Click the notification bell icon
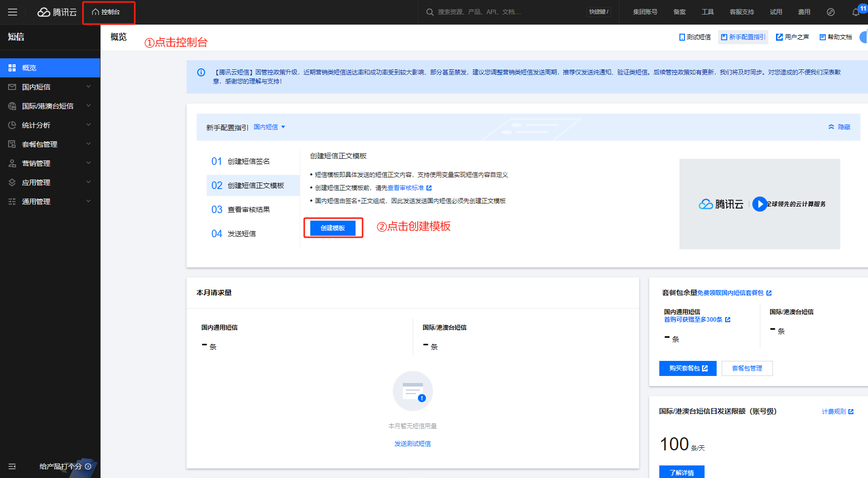Image resolution: width=868 pixels, height=478 pixels. [x=855, y=12]
